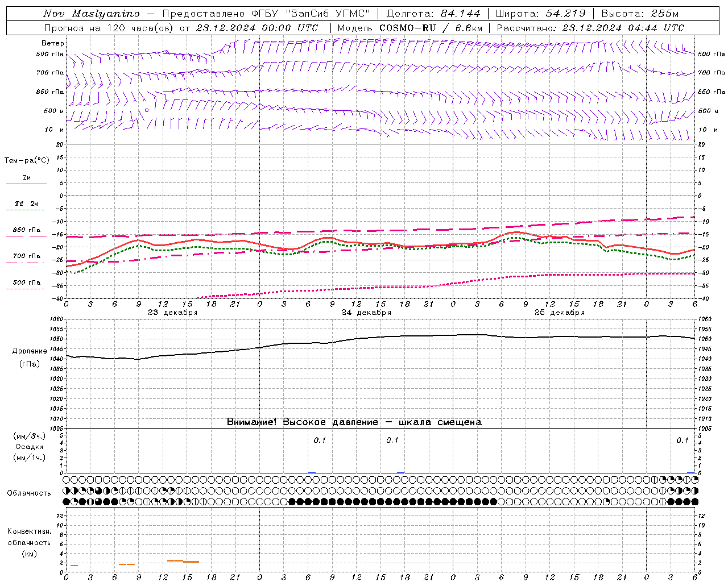The image size is (728, 582).
Task: Click the Осадки panel label
Action: pyautogui.click(x=30, y=447)
